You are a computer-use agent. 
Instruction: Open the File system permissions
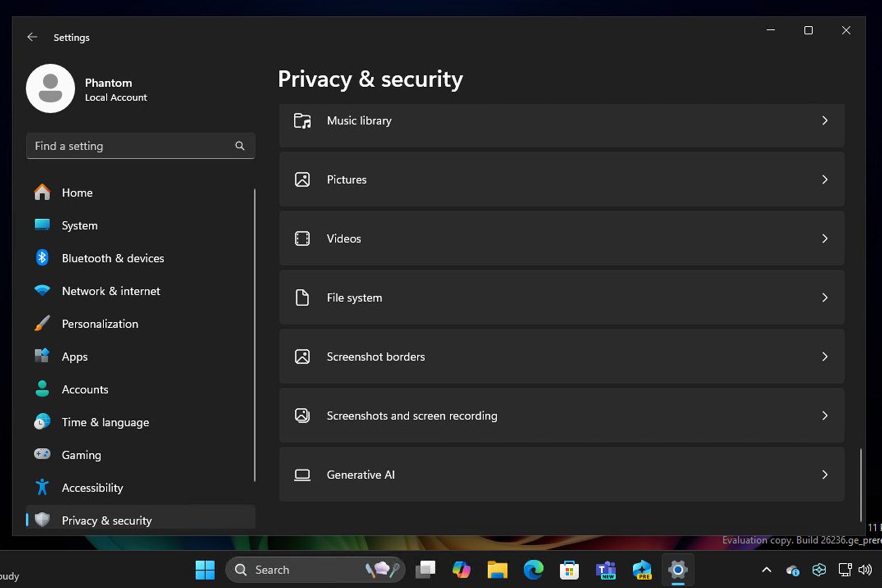click(x=561, y=297)
